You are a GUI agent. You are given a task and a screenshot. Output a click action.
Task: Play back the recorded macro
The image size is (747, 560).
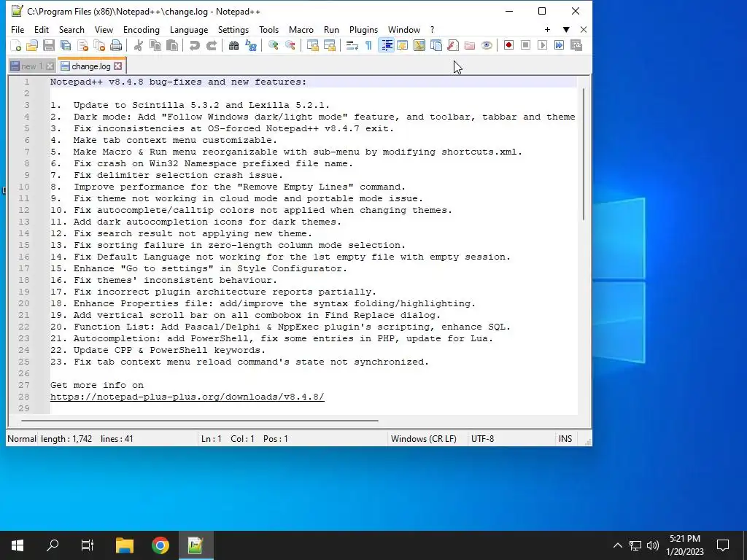pos(542,45)
